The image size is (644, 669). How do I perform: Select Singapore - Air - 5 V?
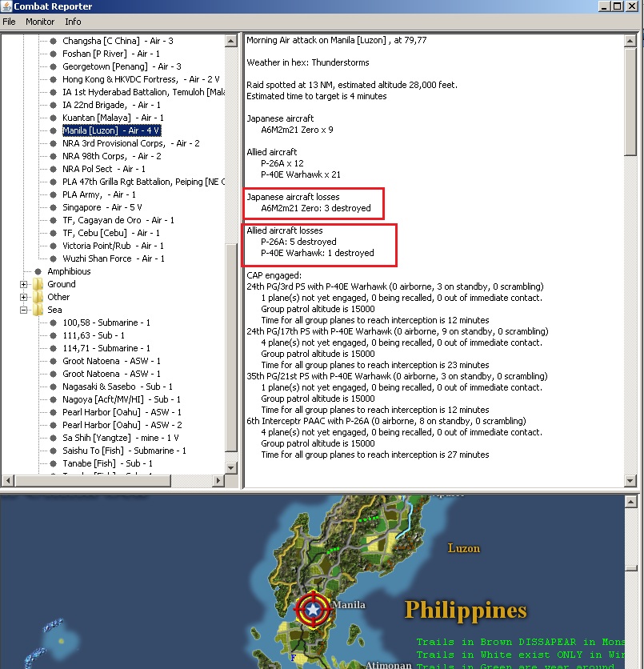(102, 207)
